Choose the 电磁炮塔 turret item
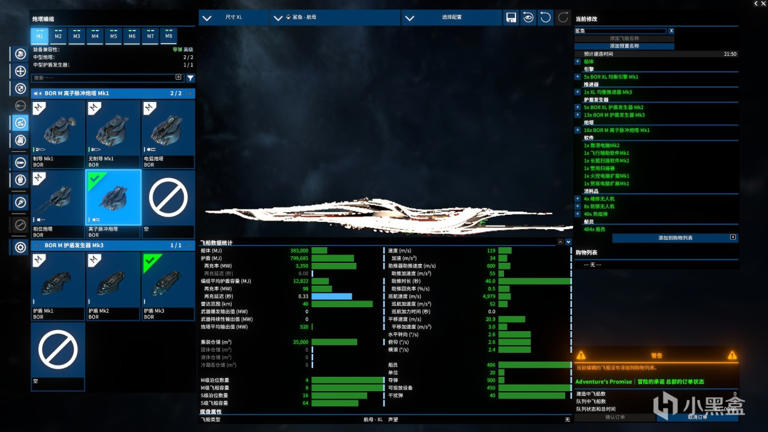 point(168,129)
